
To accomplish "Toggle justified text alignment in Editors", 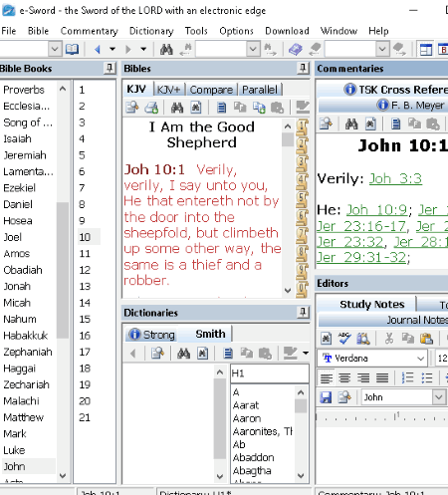I will 382,377.
